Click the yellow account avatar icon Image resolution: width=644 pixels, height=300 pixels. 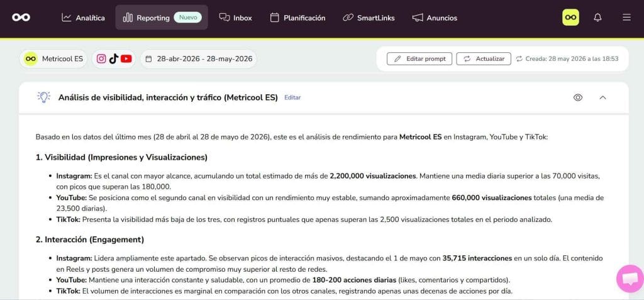[570, 17]
